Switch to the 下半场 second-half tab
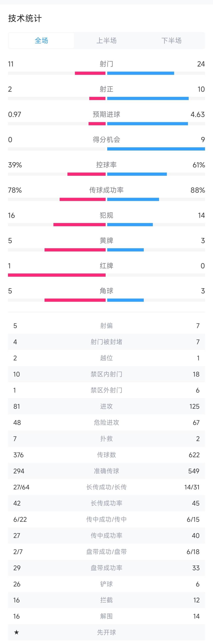The image size is (213, 644). click(x=171, y=40)
